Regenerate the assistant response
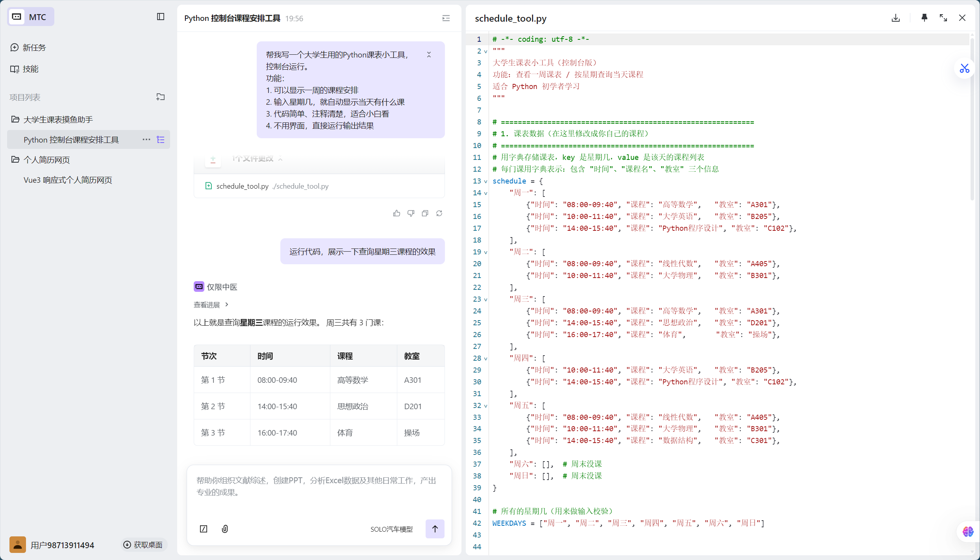This screenshot has height=560, width=980. pyautogui.click(x=439, y=213)
